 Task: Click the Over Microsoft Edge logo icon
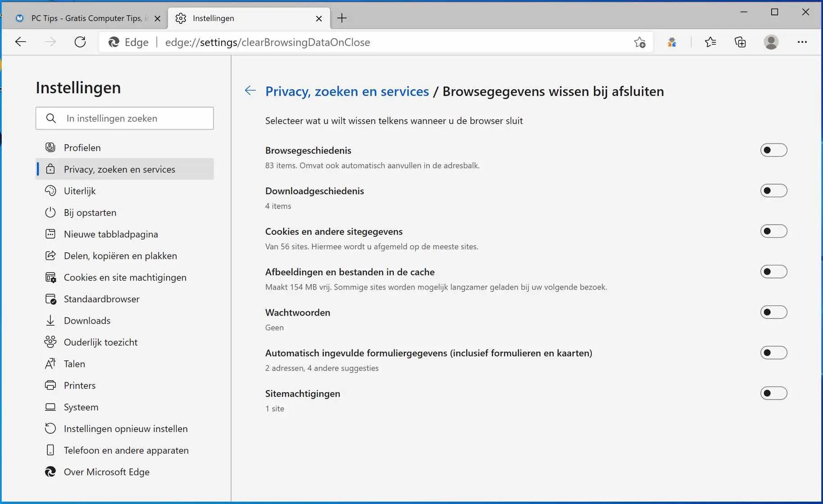50,472
